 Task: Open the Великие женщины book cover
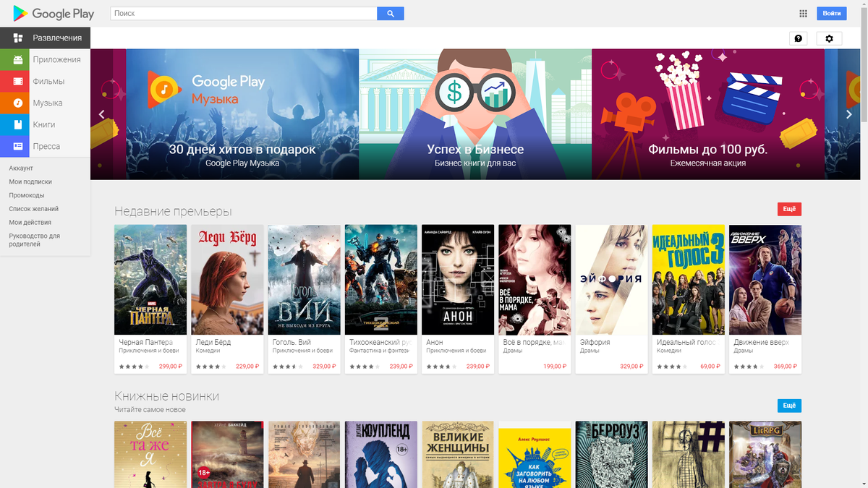click(x=458, y=455)
